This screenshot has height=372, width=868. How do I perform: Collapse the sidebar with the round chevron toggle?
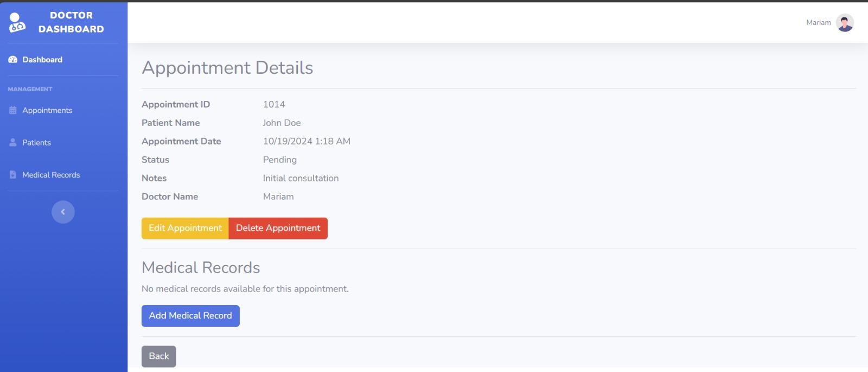click(63, 212)
